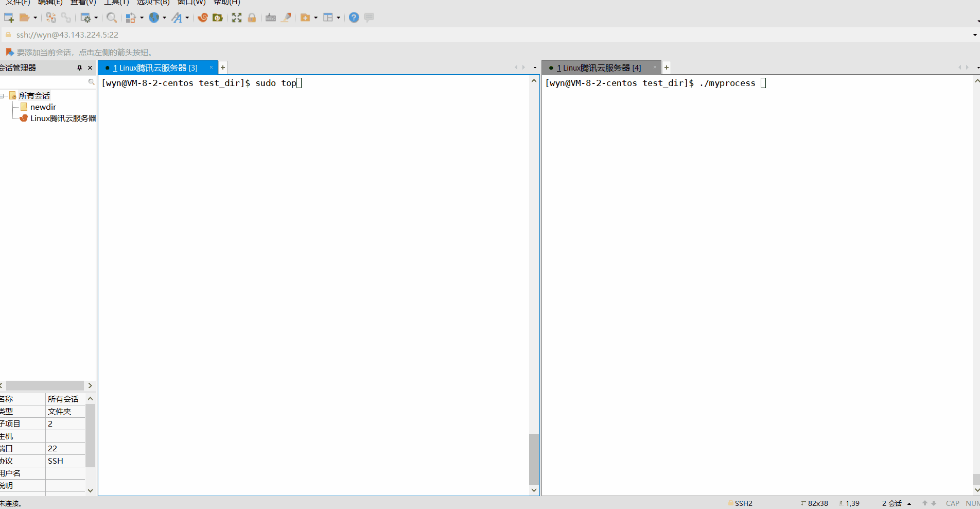Screen dimensions: 980x509
Task: Expand the color scheme dropdown arrow
Action: [x=142, y=18]
